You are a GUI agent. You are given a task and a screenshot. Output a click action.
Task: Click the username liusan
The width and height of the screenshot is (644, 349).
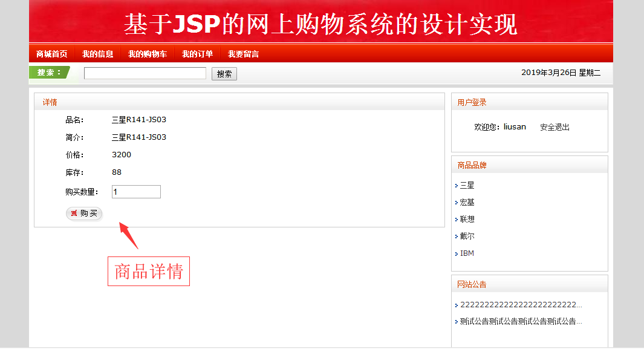pyautogui.click(x=515, y=127)
